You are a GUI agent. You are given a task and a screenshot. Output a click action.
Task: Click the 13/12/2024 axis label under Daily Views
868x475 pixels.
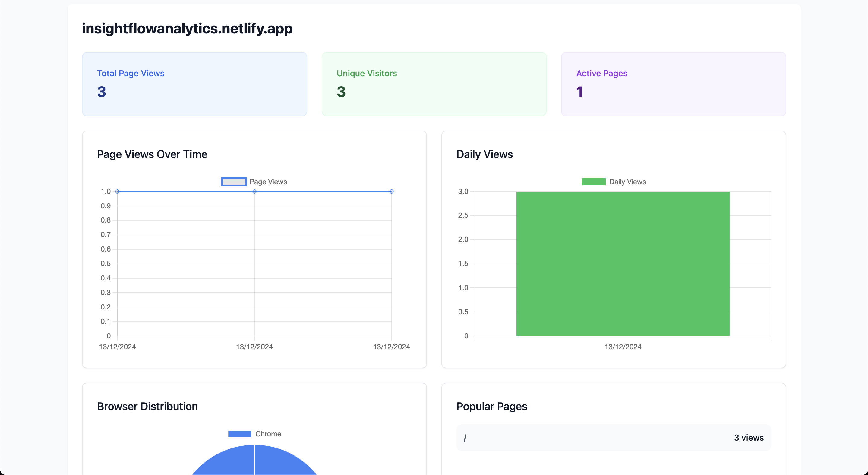click(x=623, y=347)
